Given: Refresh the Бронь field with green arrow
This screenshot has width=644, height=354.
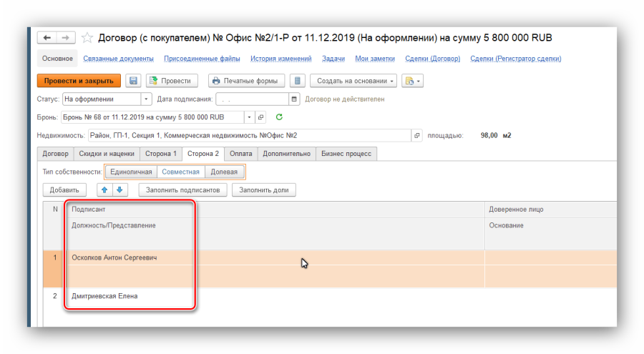Looking at the screenshot, I should pos(279,117).
